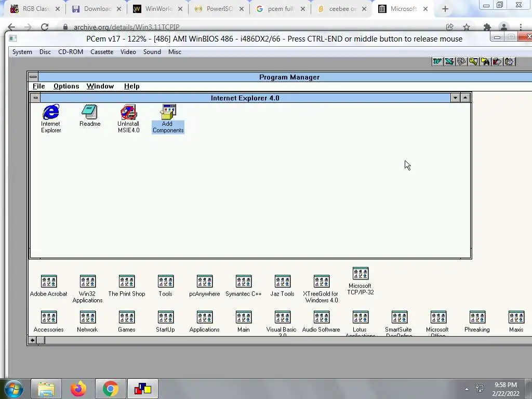
Task: Minimize the Internet Explorer 4.0 group window
Action: coord(455,98)
